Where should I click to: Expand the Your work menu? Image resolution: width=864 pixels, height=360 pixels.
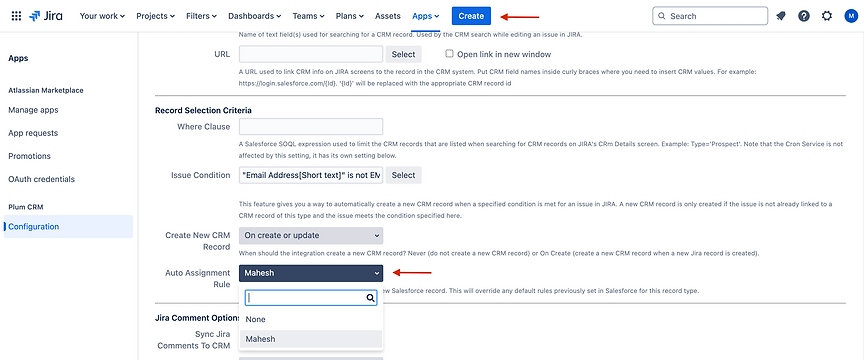[x=102, y=16]
